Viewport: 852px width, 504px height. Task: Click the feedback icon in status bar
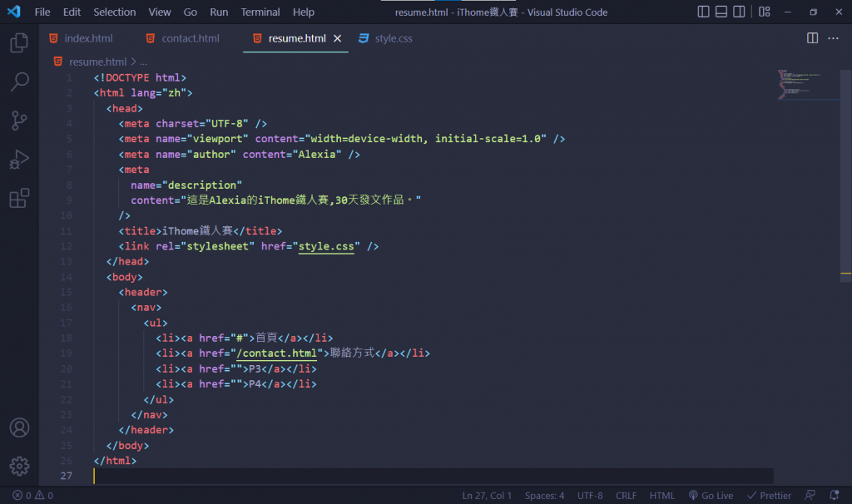[x=810, y=496]
